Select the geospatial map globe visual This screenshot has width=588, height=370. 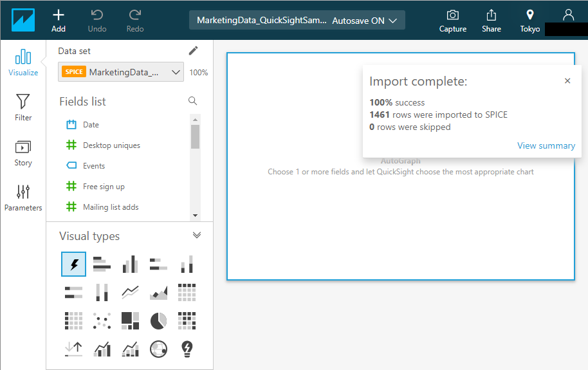tap(158, 349)
